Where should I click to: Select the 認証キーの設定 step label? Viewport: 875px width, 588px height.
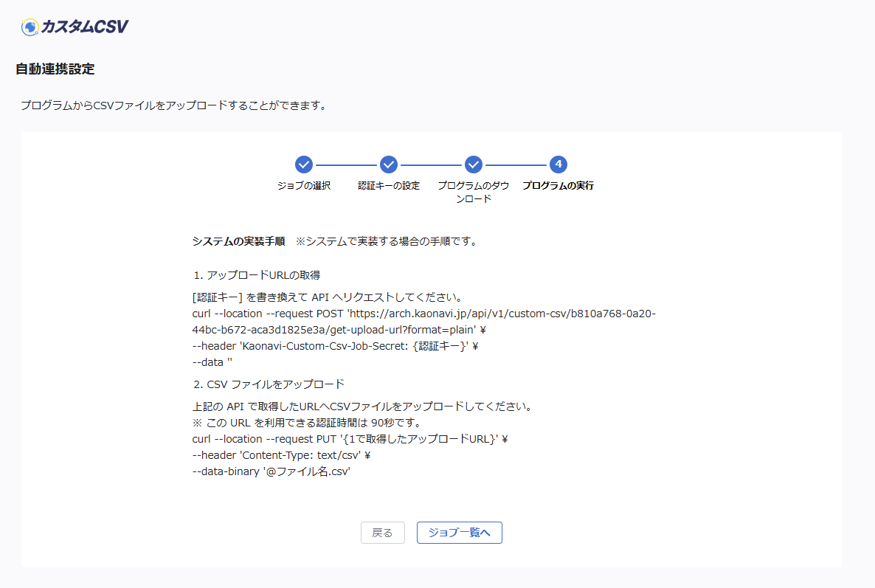coord(388,186)
